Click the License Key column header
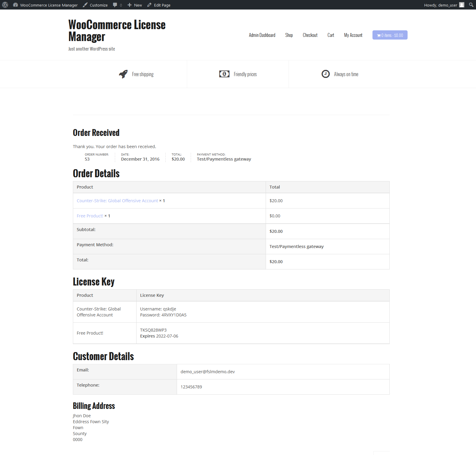The image size is (476, 455). click(152, 295)
